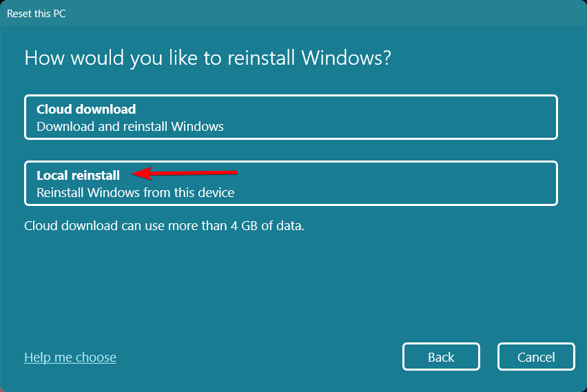This screenshot has height=392, width=587.
Task: Click the red arrow annotation
Action: 186,173
